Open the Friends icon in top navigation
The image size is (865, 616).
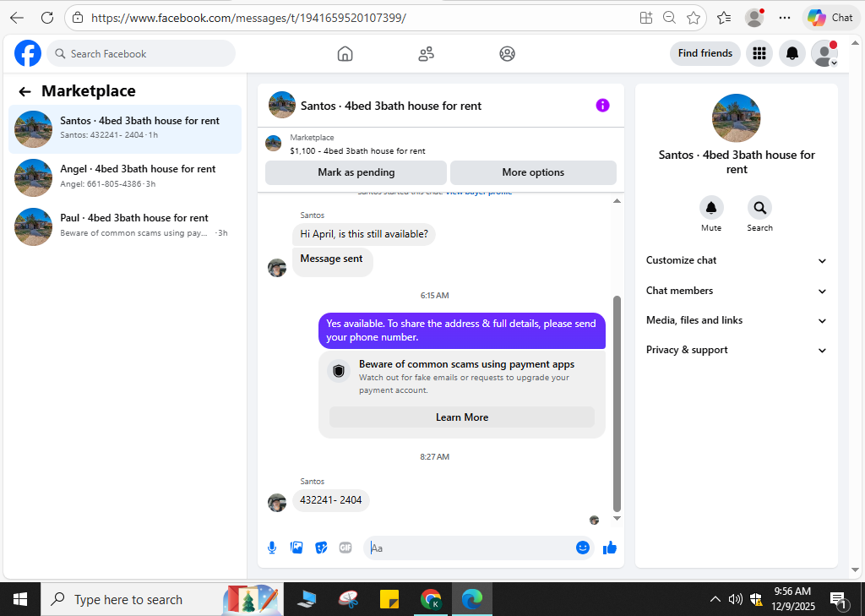click(426, 53)
